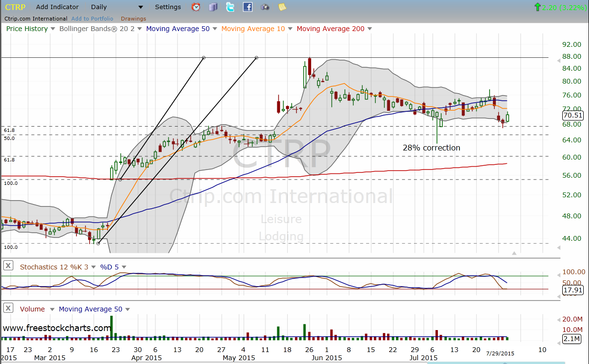589x364 pixels.
Task: Expand the Price History dropdown arrow
Action: [x=53, y=29]
